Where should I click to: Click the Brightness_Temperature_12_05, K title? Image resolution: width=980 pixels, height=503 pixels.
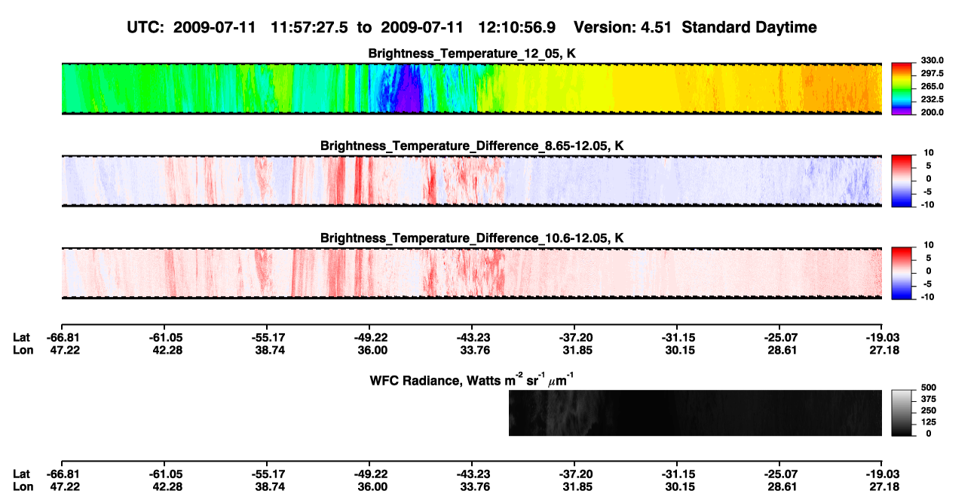[472, 54]
